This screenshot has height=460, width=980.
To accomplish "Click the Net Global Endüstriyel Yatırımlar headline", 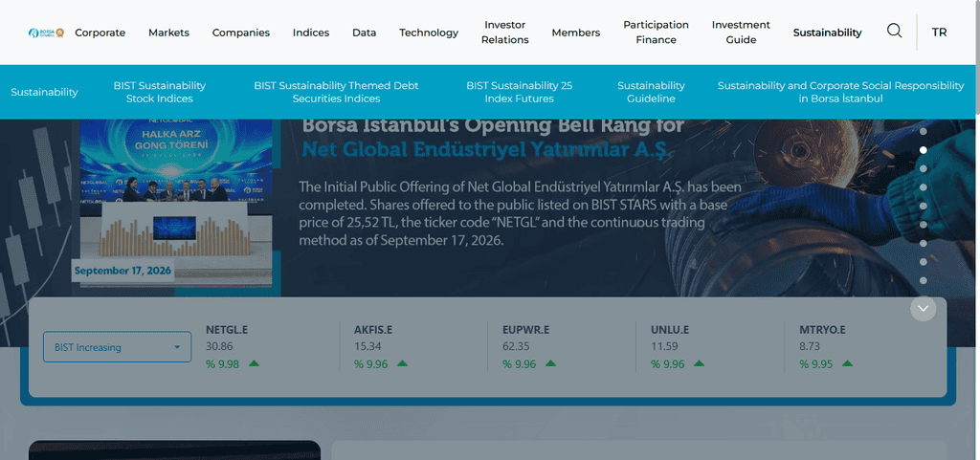I will pyautogui.click(x=486, y=150).
